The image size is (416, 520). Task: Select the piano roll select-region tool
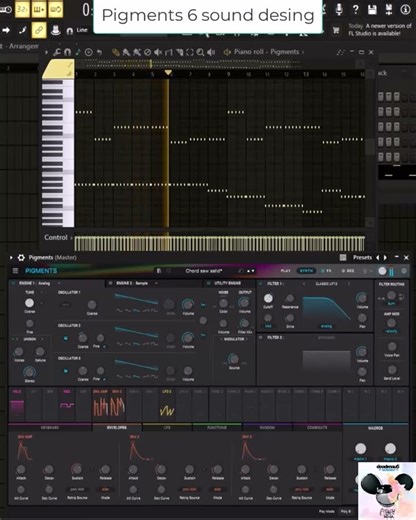190,52
